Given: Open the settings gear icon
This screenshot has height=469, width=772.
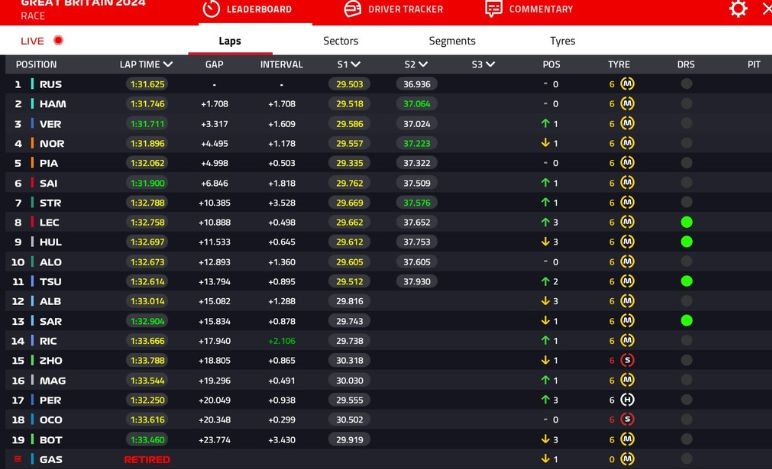Looking at the screenshot, I should (738, 9).
